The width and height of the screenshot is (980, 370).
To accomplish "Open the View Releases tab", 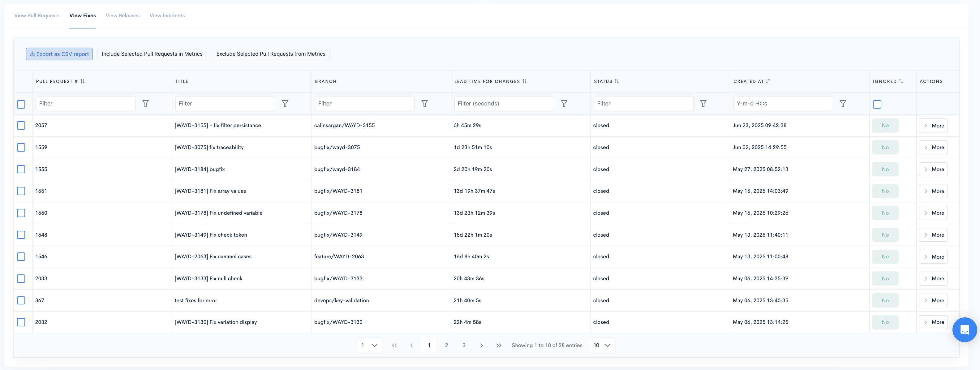I will coord(123,15).
